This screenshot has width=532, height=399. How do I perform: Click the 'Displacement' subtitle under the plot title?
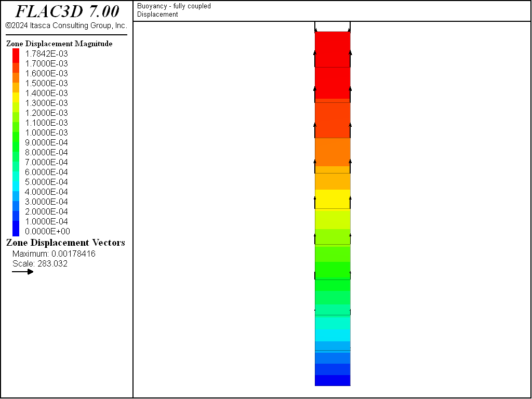[x=157, y=14]
